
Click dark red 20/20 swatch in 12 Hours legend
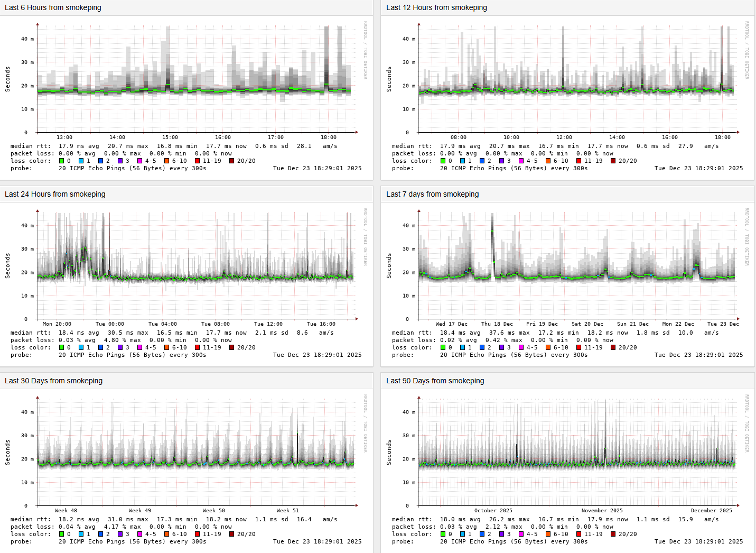point(613,161)
